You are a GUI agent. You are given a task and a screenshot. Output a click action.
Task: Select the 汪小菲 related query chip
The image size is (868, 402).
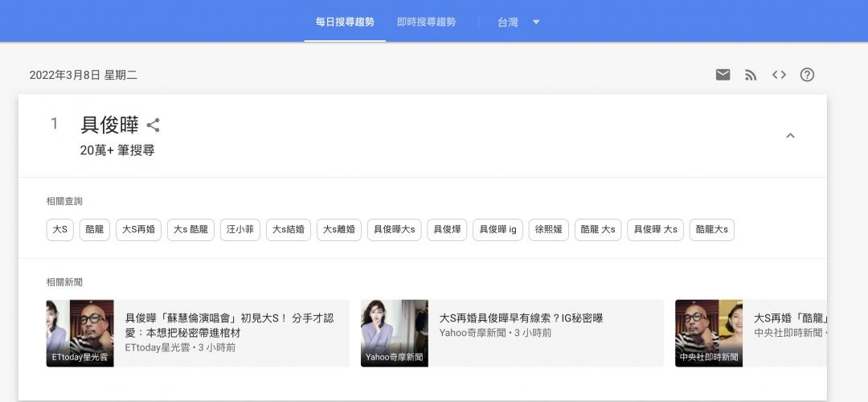(240, 230)
